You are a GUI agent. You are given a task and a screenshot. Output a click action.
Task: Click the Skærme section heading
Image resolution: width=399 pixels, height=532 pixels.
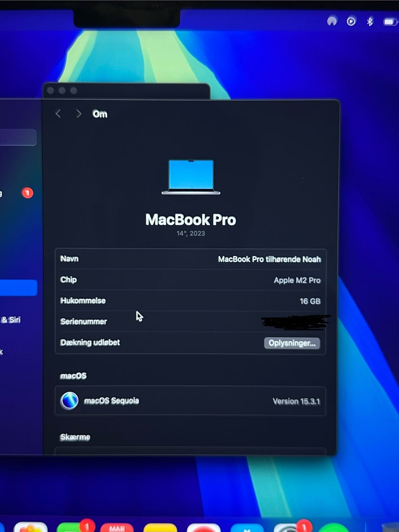pos(75,437)
